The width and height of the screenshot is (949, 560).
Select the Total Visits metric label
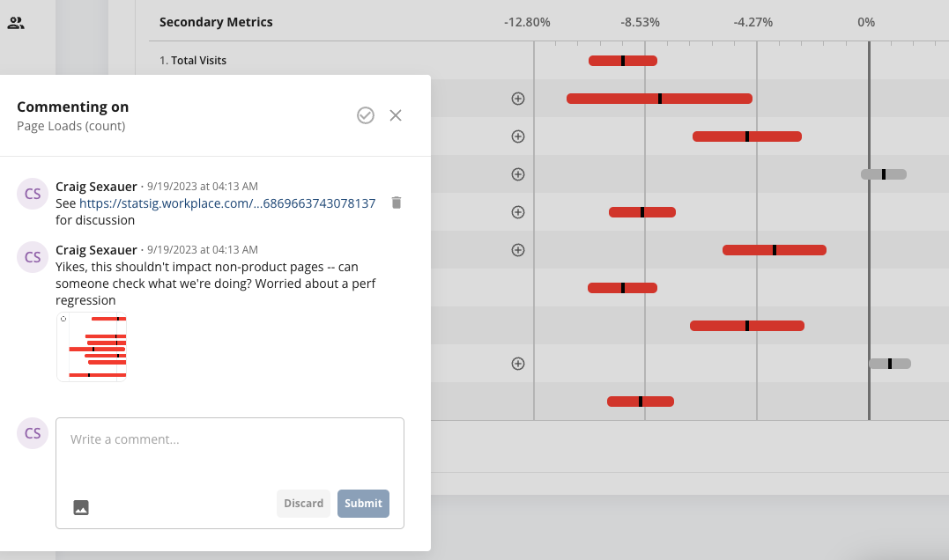click(199, 60)
